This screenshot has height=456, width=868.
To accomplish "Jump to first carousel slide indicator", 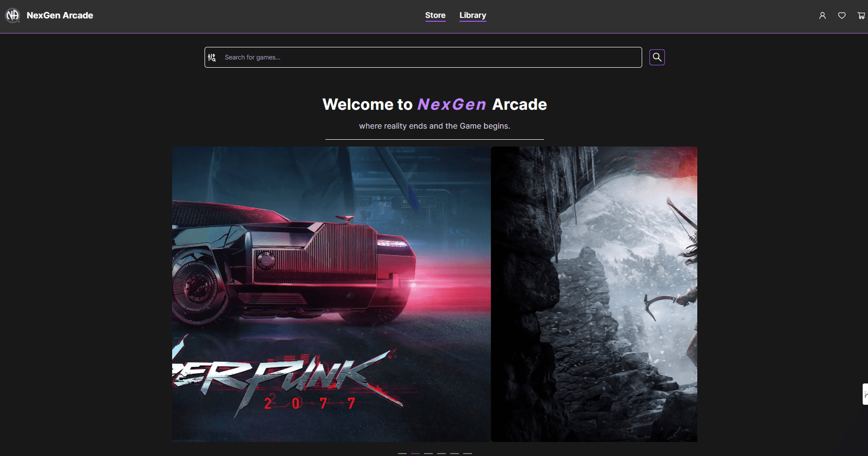I will click(x=402, y=454).
